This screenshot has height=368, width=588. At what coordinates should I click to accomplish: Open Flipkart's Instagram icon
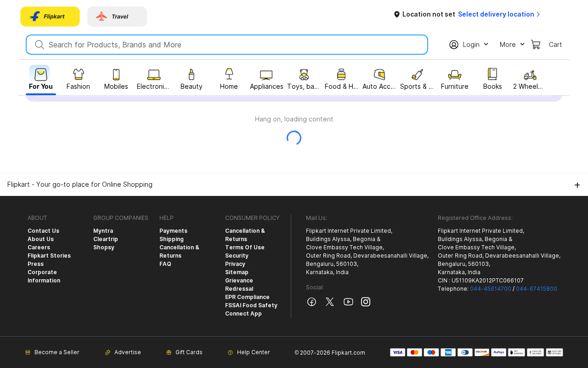[x=366, y=302]
